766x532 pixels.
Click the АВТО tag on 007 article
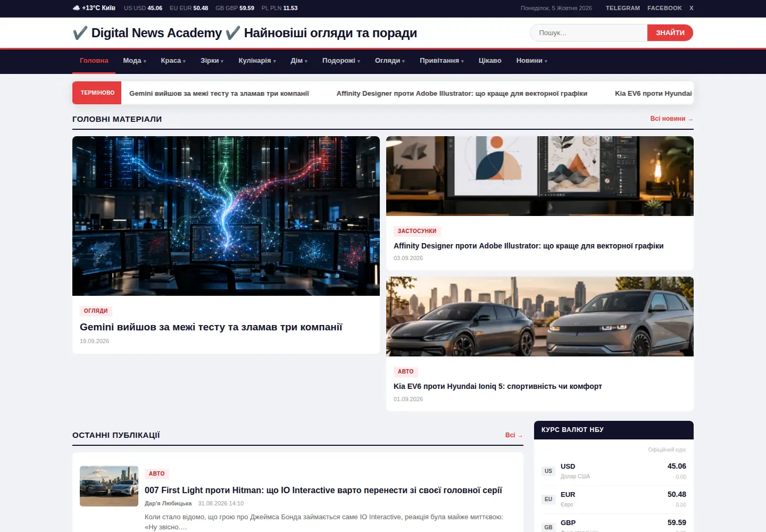tap(156, 473)
